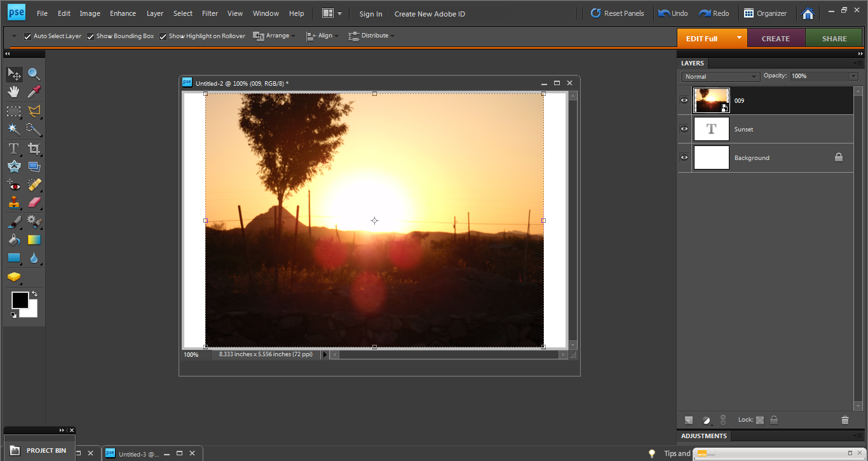Select the Zoom tool
The height and width of the screenshot is (461, 868).
(34, 74)
